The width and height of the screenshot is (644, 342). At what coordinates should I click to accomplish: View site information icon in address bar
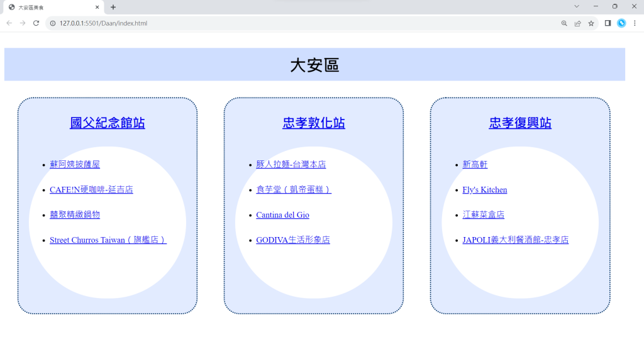(x=53, y=23)
